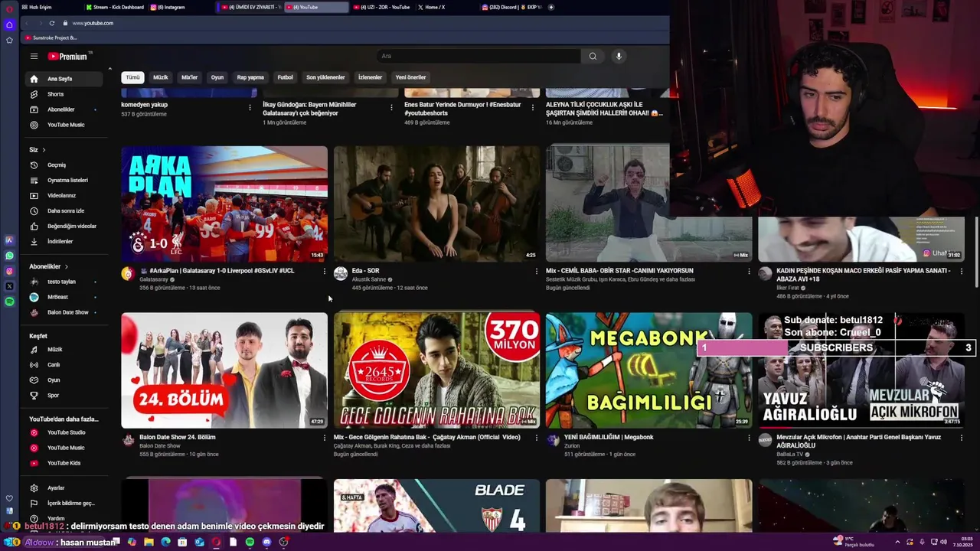980x551 pixels.
Task: Open options for YENİ BAĞIMLILIĞIM Megabonk video
Action: point(749,438)
